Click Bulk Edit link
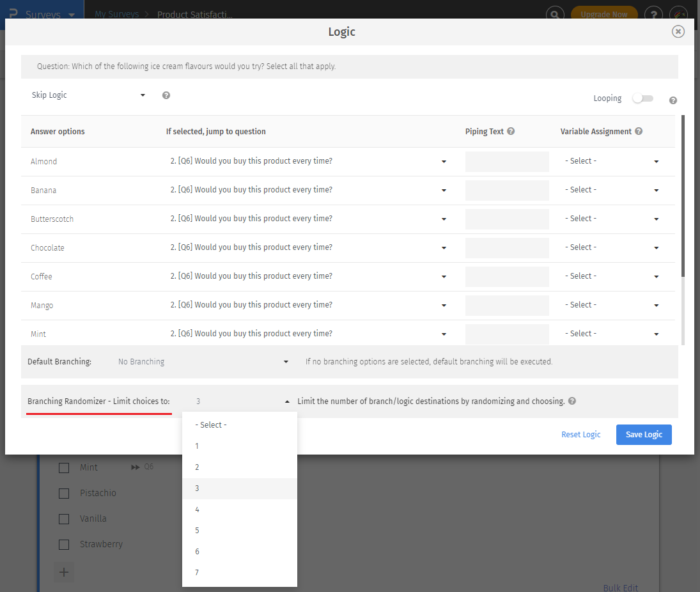 [x=621, y=588]
